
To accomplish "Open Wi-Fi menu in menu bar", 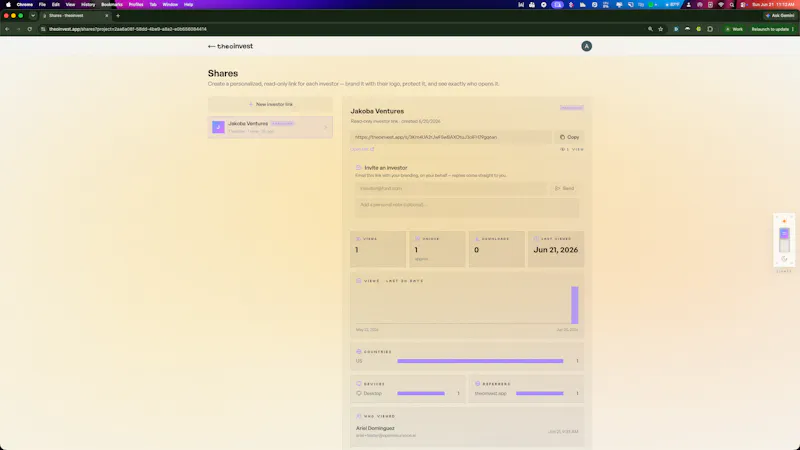I will (721, 5).
